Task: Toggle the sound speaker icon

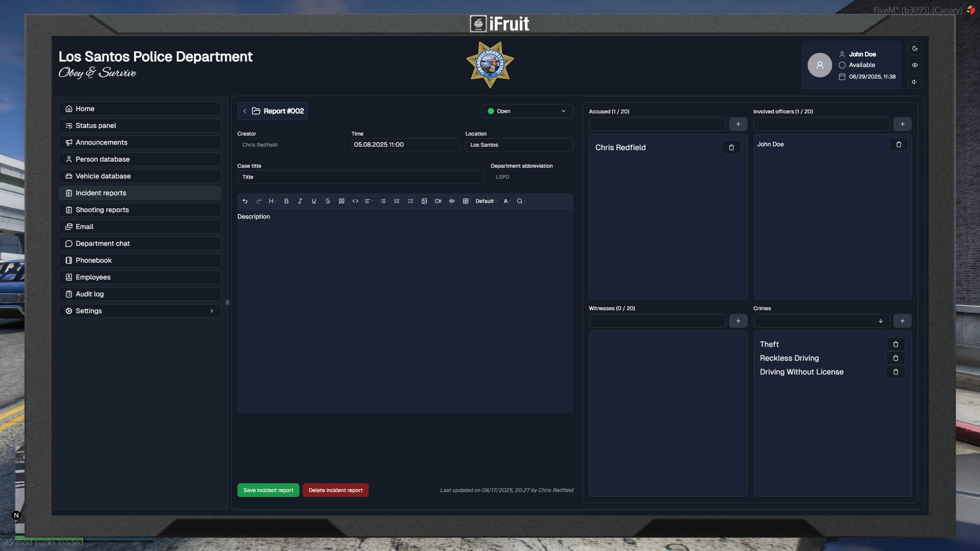Action: click(915, 82)
